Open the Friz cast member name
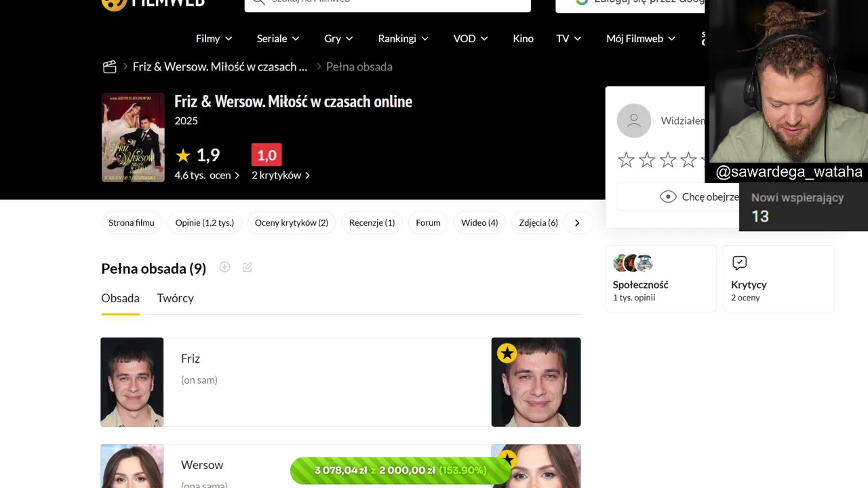 191,359
